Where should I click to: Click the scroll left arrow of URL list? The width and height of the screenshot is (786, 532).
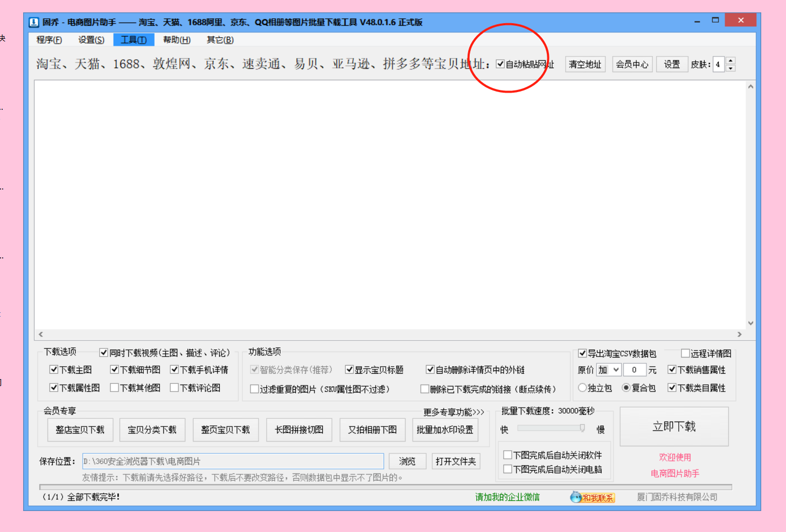pyautogui.click(x=41, y=334)
